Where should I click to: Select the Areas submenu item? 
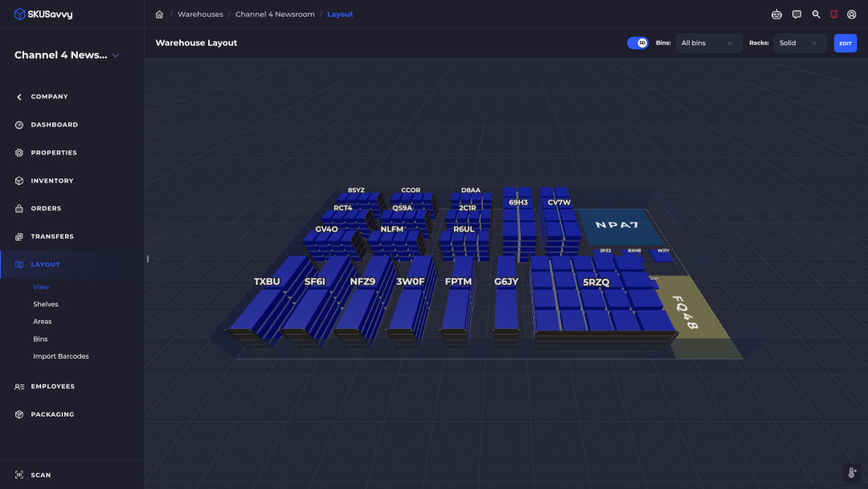point(42,321)
